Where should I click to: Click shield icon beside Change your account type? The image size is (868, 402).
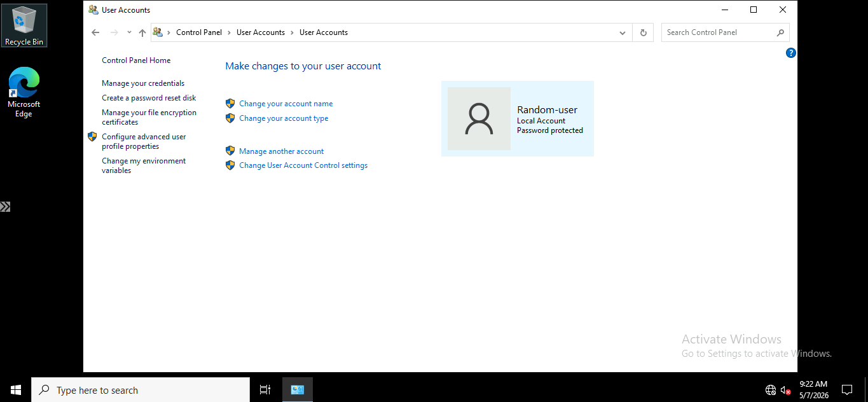[230, 118]
